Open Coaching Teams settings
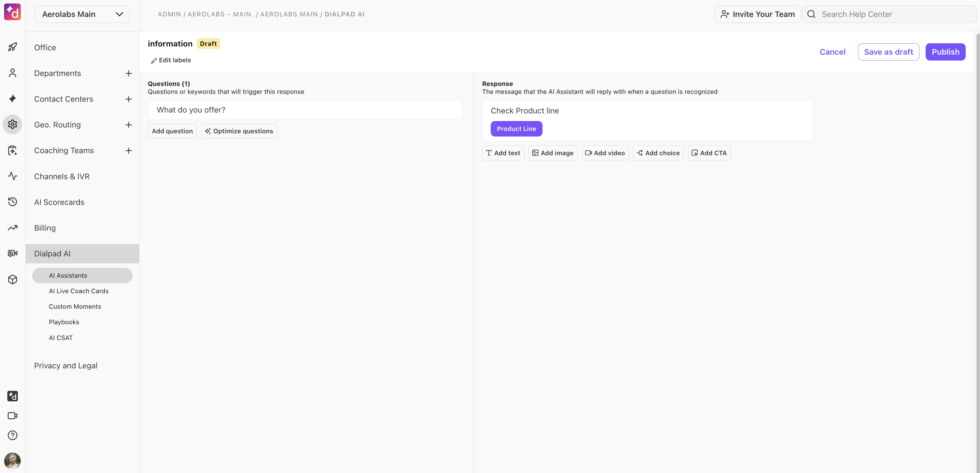980x473 pixels. coord(64,151)
